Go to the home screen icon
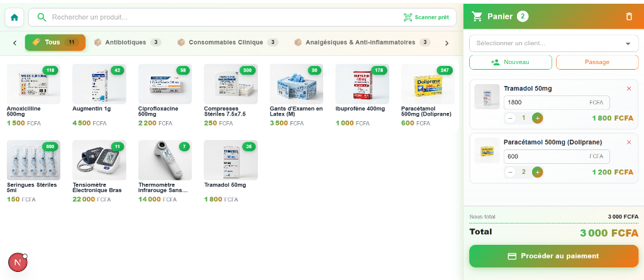The image size is (644, 280). coord(14,17)
